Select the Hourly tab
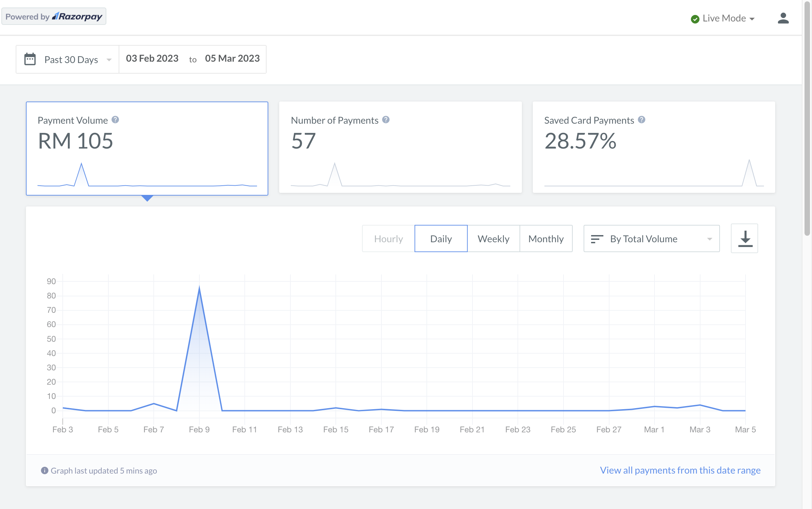Screen dimensions: 812x509 coord(388,238)
